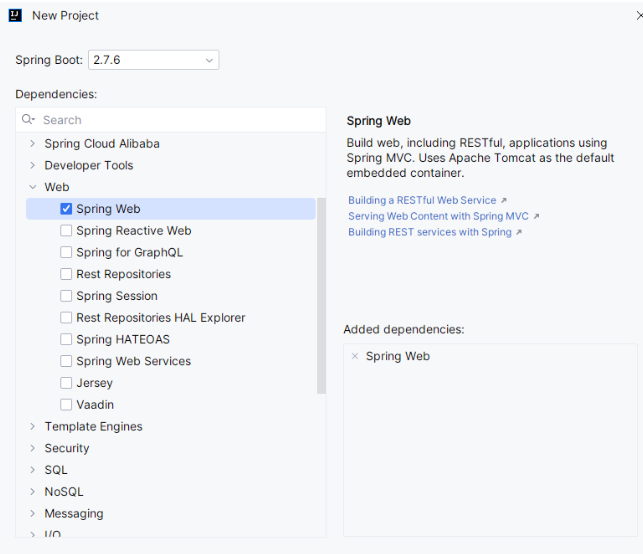Click arrow icon beside Serving Web Content link

coord(536,216)
